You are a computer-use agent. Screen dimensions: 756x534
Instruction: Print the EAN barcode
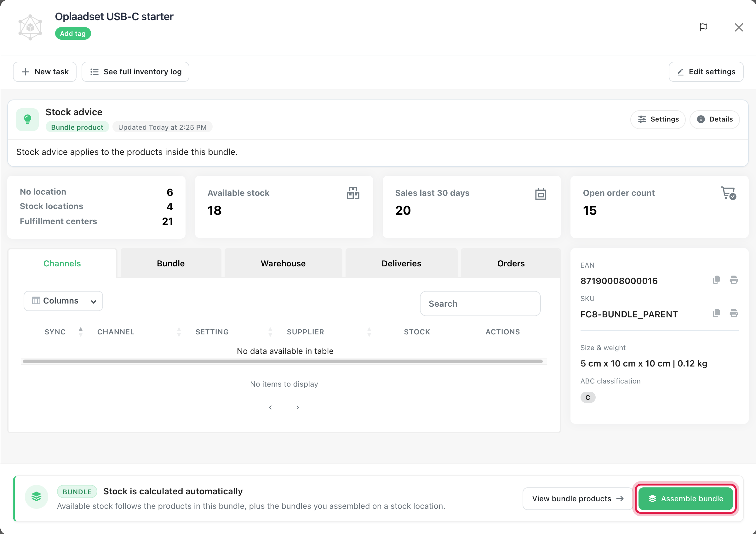(734, 280)
